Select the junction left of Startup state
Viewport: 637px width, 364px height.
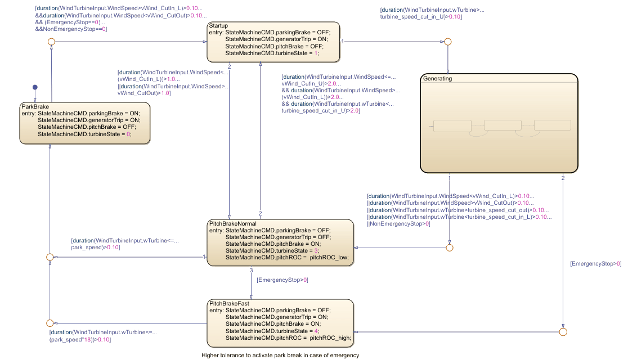pyautogui.click(x=51, y=42)
